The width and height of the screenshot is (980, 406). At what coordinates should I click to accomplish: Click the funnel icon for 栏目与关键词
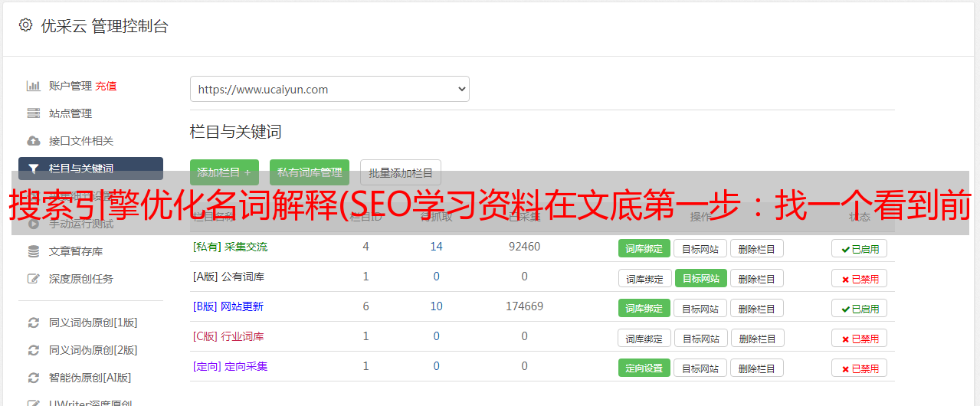click(33, 169)
